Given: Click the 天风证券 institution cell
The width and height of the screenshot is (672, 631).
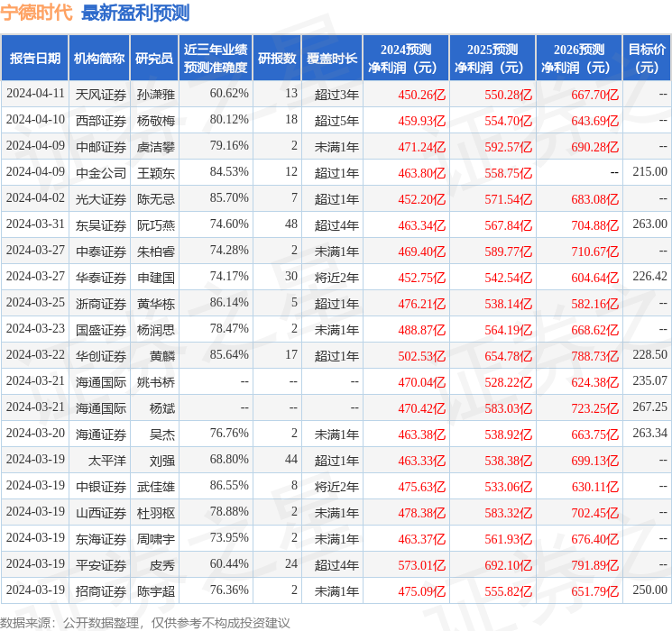Looking at the screenshot, I should [x=101, y=95].
